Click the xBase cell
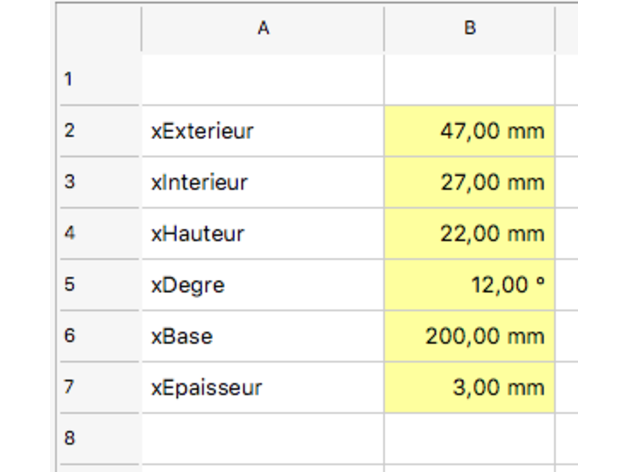Viewport: 628px width, 472px height. [262, 336]
